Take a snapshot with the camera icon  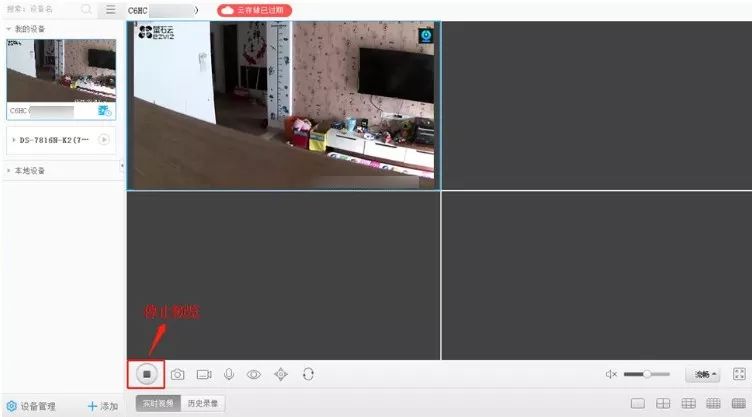coord(177,374)
